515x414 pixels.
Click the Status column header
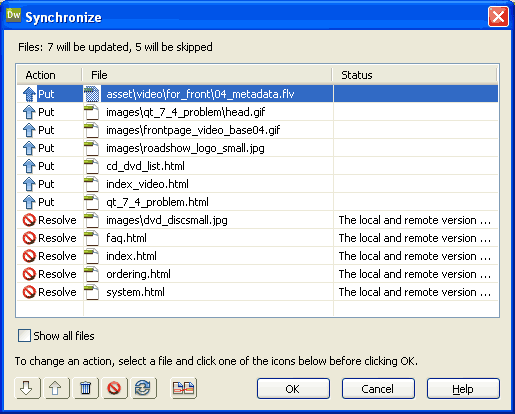(x=414, y=75)
